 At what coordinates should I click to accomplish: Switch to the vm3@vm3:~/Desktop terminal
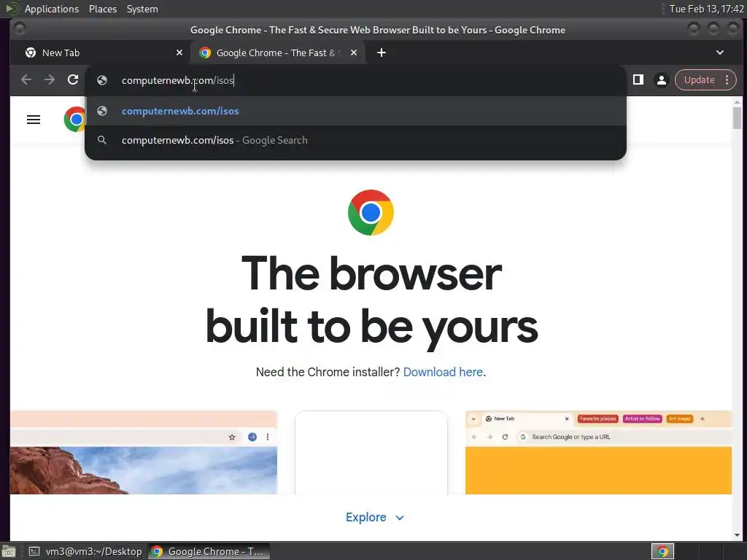[x=86, y=551]
